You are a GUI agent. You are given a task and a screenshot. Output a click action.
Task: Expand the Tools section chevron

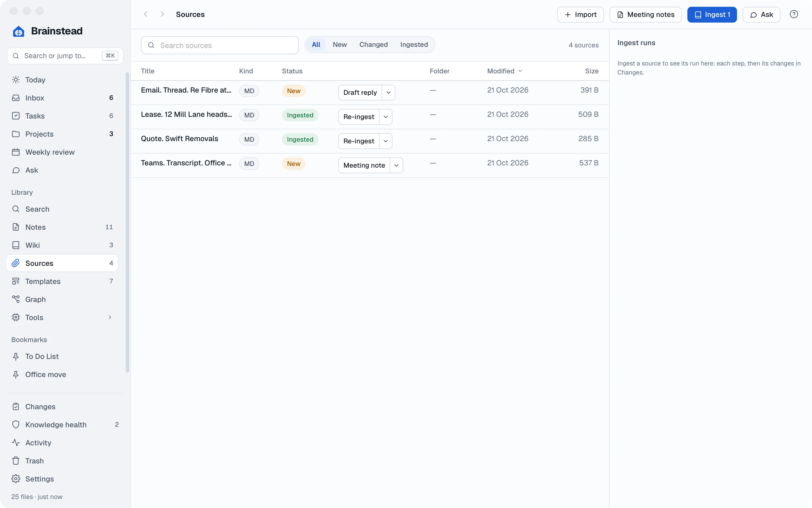tap(110, 317)
